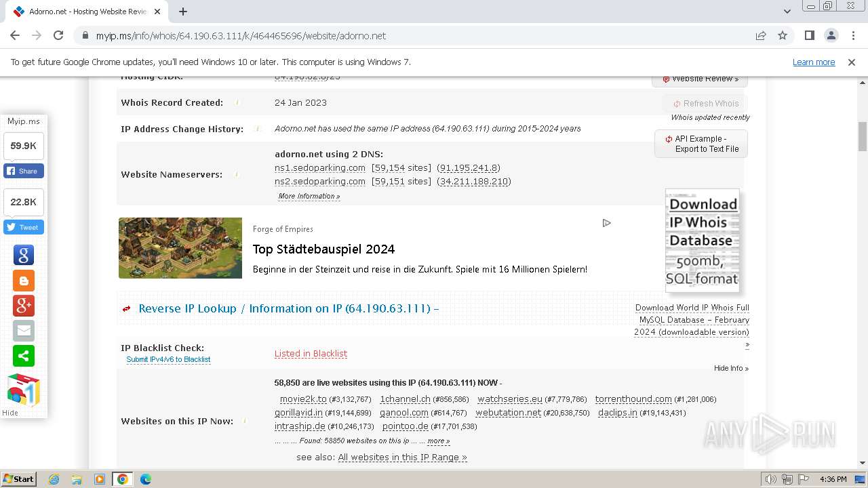This screenshot has width=868, height=488.
Task: Click API Example Export to Text File
Action: coord(701,144)
